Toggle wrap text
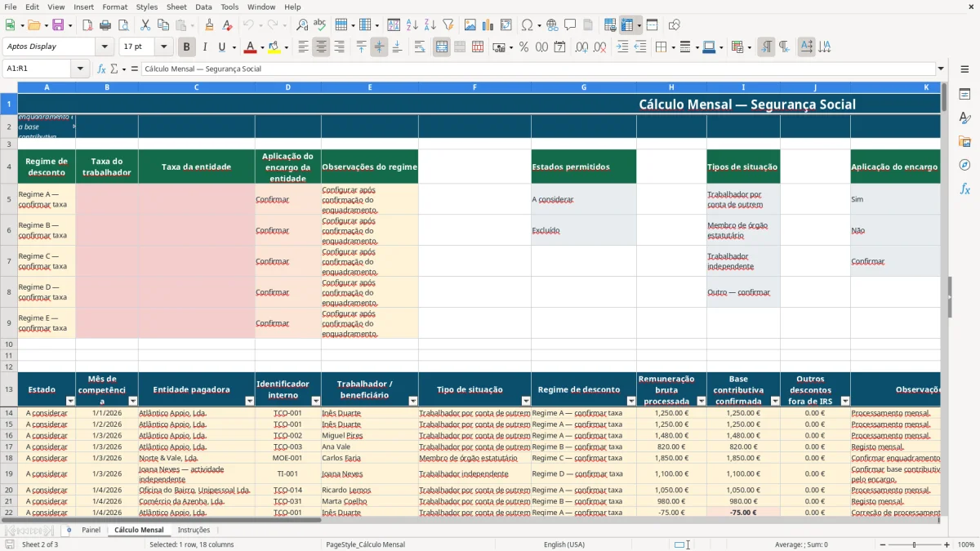Screen dimensions: 980x551 [420, 47]
